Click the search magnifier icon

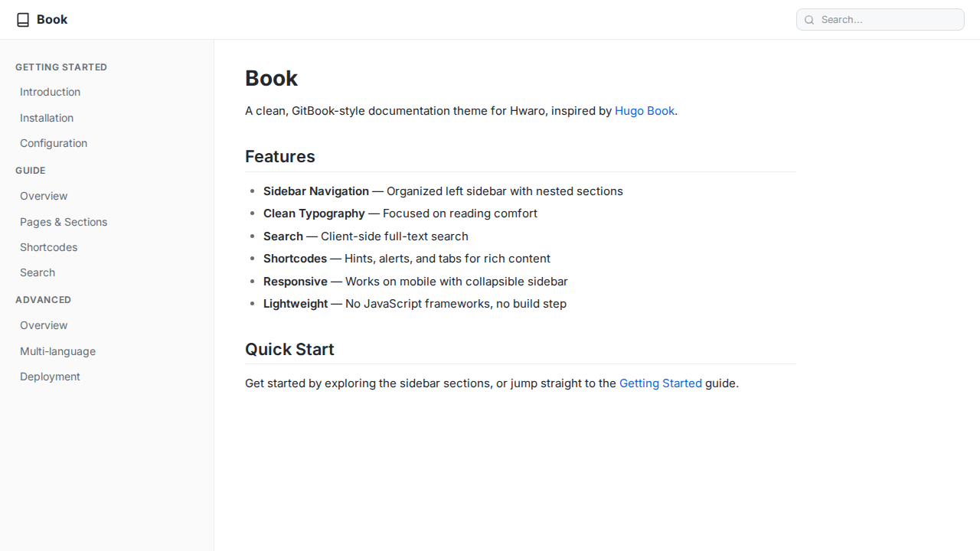point(809,20)
